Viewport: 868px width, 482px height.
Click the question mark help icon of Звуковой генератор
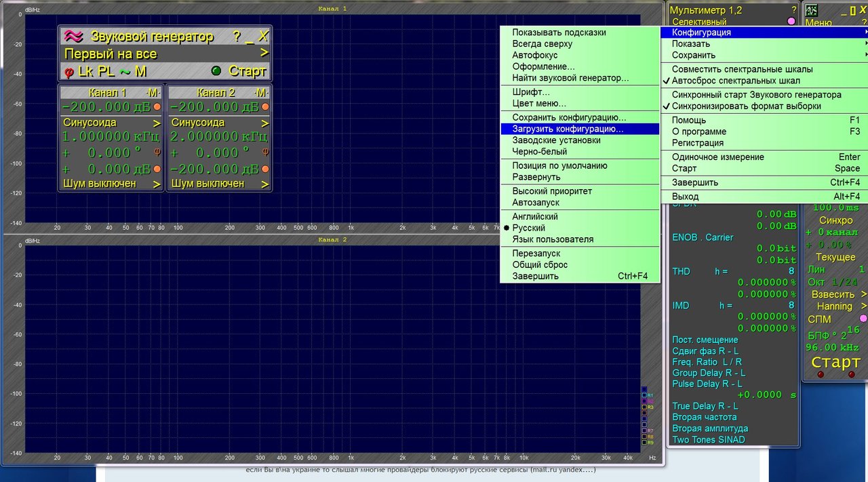point(236,37)
